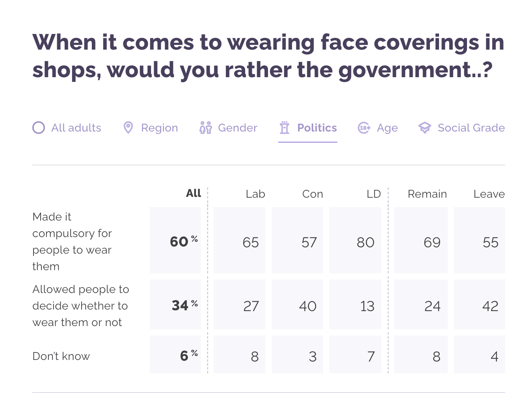This screenshot has width=532, height=393.
Task: Click the All column header
Action: (193, 193)
